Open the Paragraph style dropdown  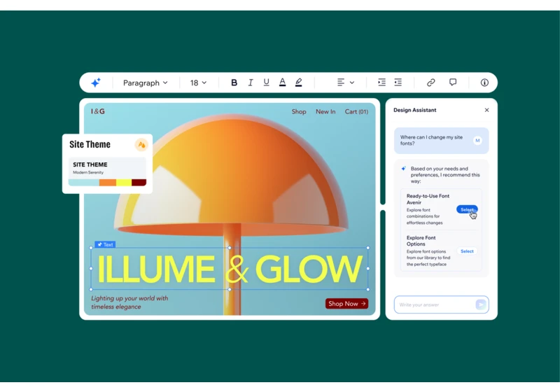(x=146, y=83)
